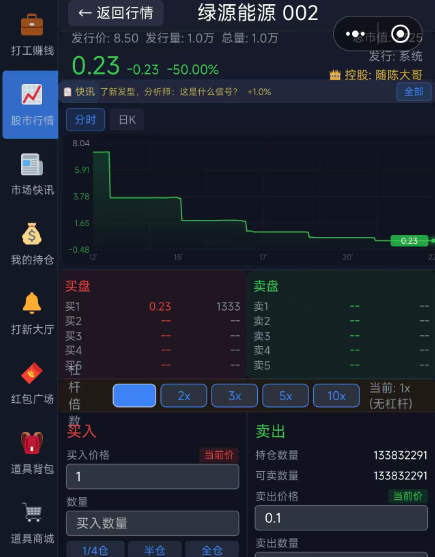Screen dimensions: 435x557
Task: Select 2x leverage option
Action: pos(184,396)
